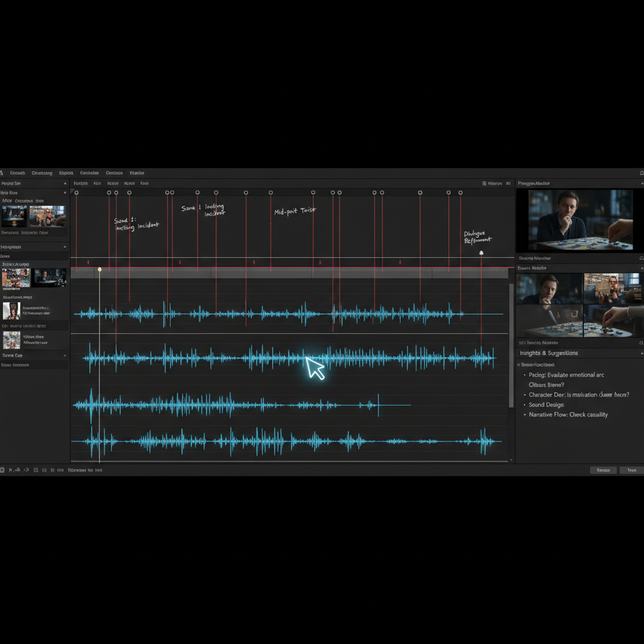Select the 'Mid-point Twist' handwritten annotation

294,212
